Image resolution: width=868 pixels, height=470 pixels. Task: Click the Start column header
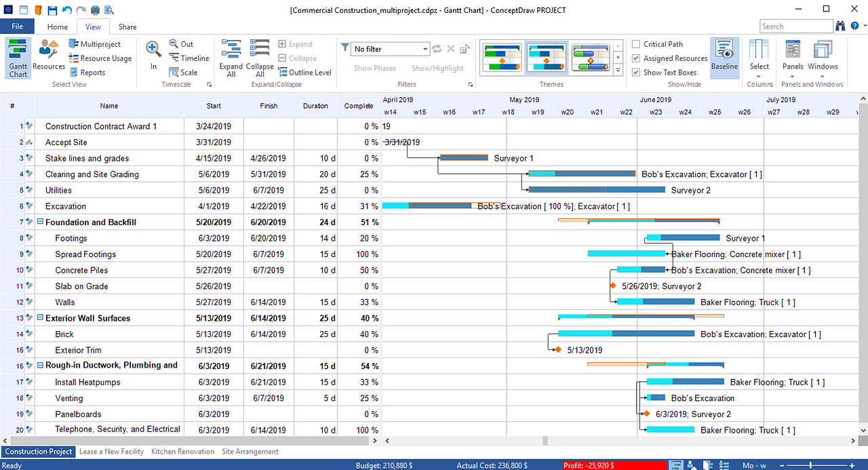[x=214, y=106]
